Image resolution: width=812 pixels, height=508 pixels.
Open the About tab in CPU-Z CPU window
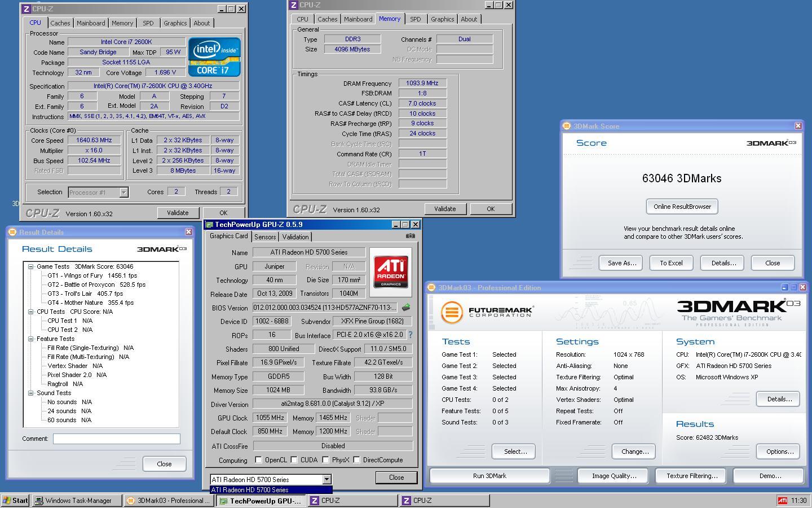tap(202, 23)
